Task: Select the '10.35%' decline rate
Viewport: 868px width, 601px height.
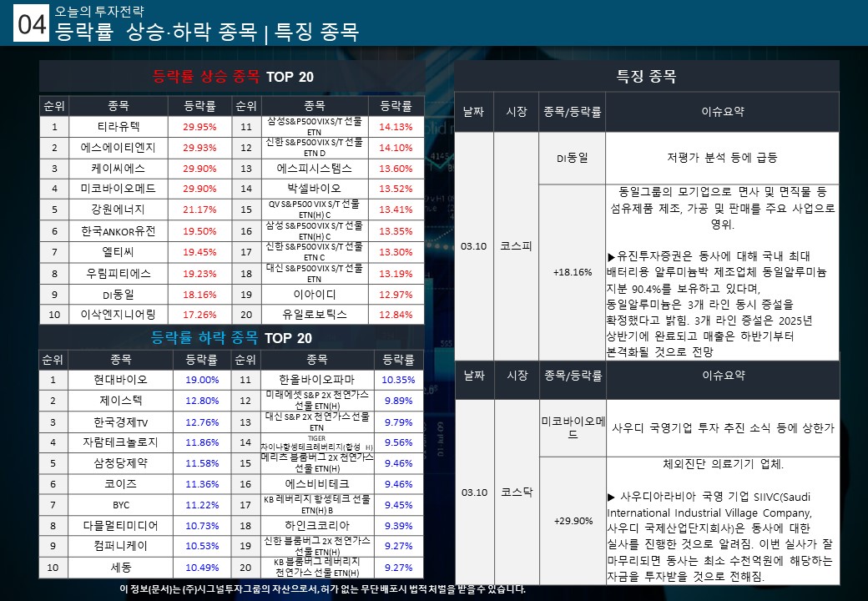Action: tap(399, 380)
